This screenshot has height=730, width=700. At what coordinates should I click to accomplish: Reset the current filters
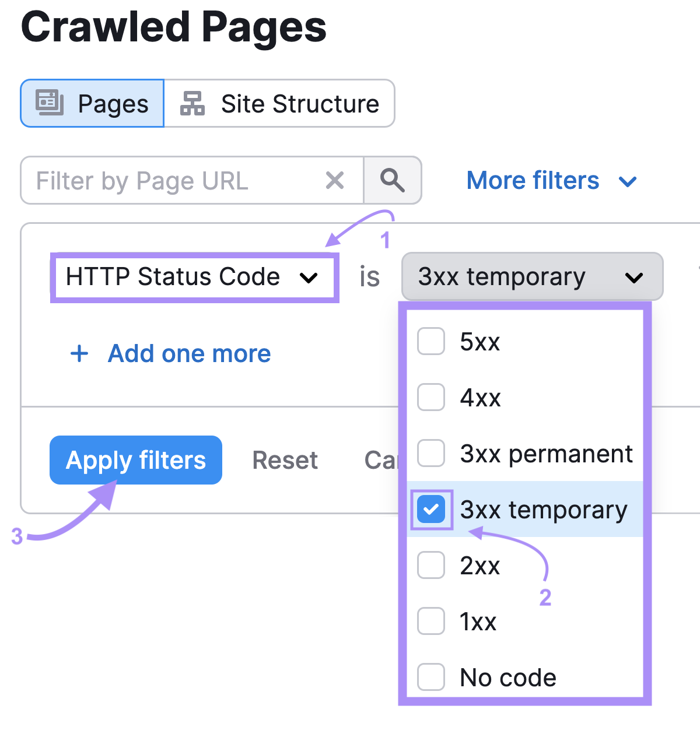tap(285, 460)
